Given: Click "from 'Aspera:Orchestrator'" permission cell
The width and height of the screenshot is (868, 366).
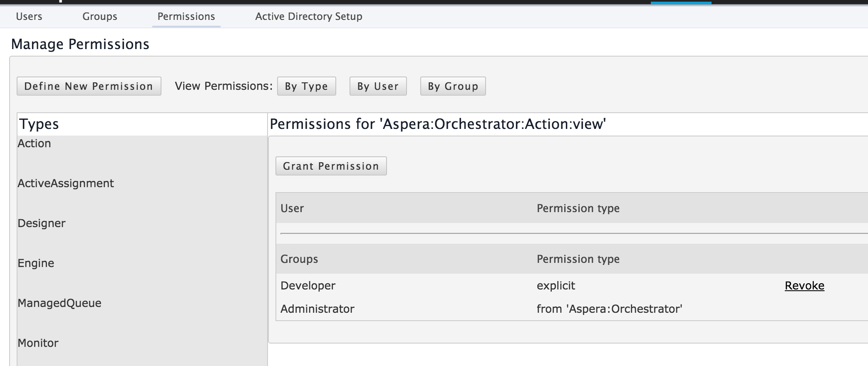Looking at the screenshot, I should coord(610,309).
